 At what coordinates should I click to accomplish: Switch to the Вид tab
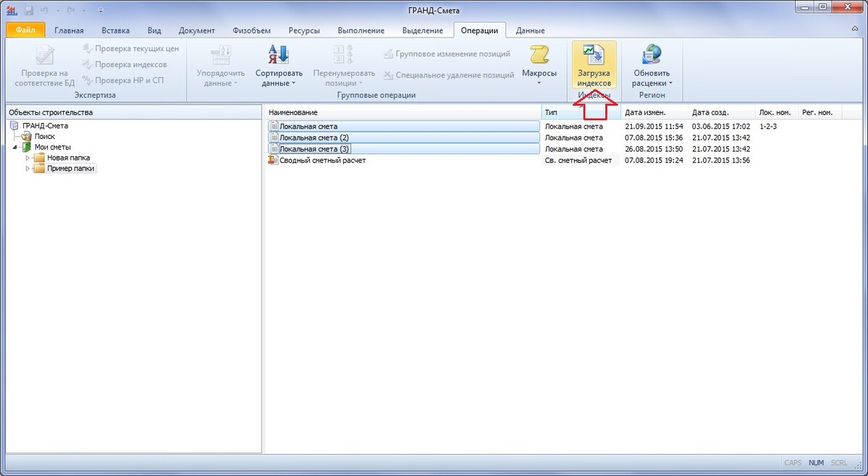click(x=154, y=31)
